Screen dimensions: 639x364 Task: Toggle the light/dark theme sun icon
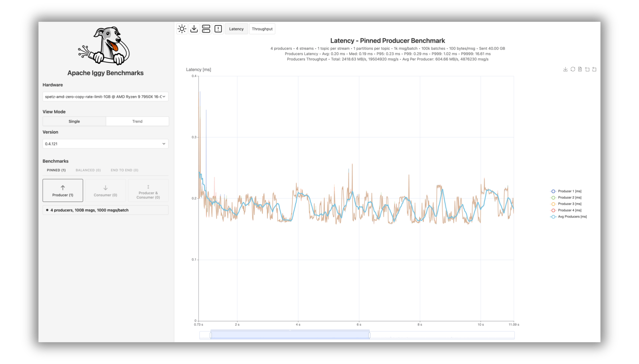182,29
